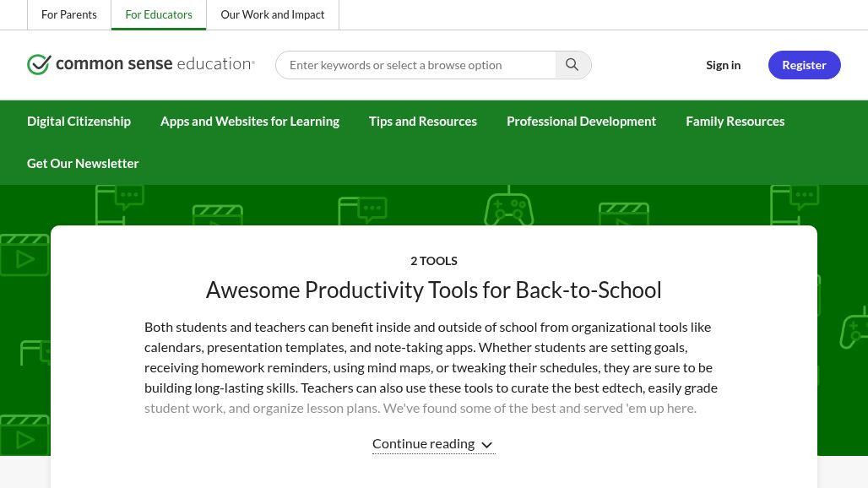This screenshot has width=868, height=488.
Task: Select the For Educators tab
Action: pyautogui.click(x=159, y=14)
